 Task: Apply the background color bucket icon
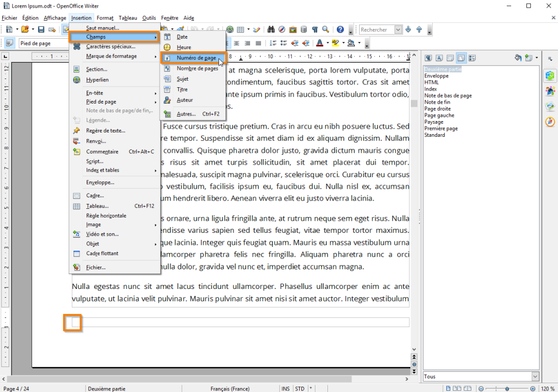coord(351,43)
